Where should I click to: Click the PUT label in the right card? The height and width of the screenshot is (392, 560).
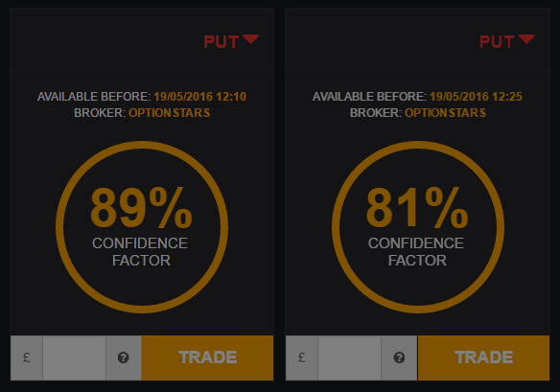497,42
